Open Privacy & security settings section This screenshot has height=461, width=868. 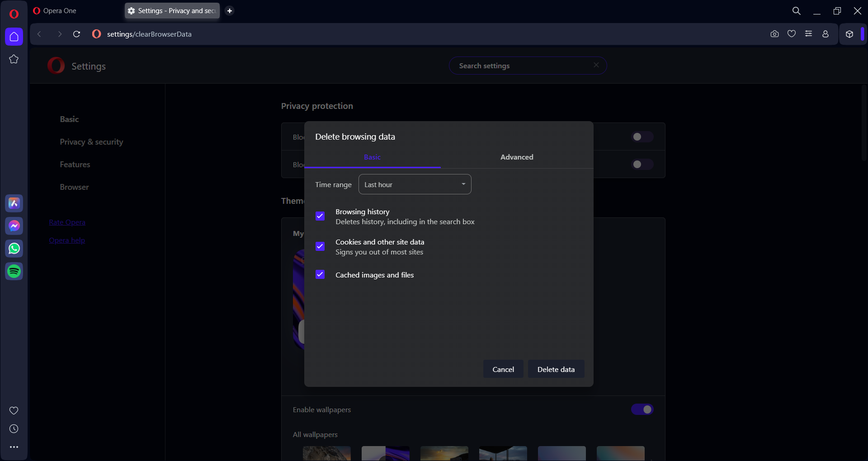[x=91, y=142]
